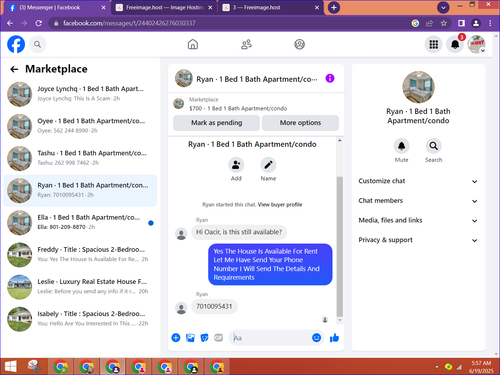Click the apartment thumbnail in side panel
500x375 pixels.
418,87
